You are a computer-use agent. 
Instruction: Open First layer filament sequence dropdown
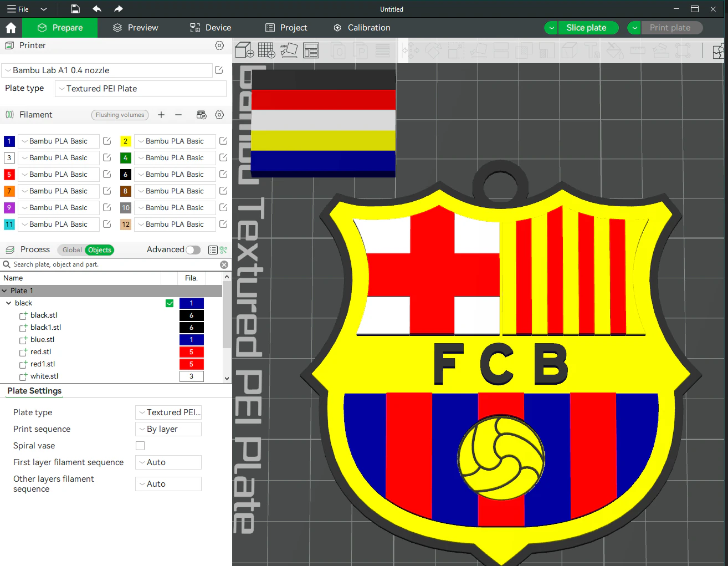point(168,462)
